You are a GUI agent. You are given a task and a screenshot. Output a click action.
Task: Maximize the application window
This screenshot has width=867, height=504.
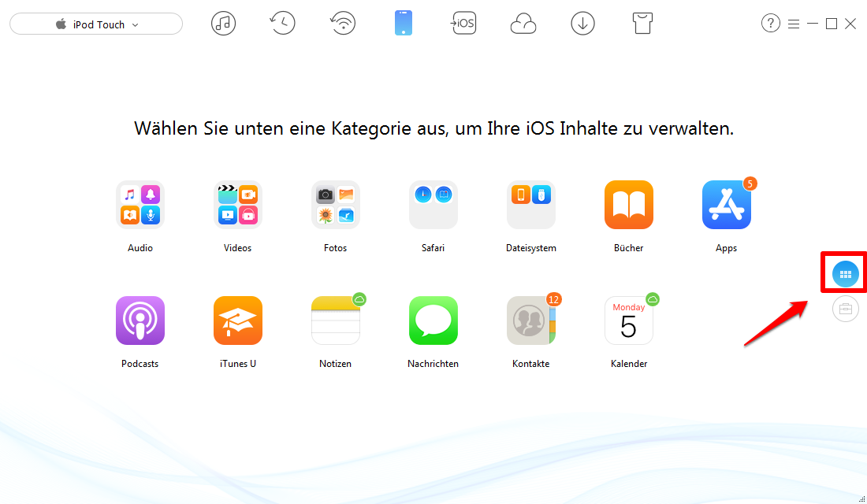(831, 24)
